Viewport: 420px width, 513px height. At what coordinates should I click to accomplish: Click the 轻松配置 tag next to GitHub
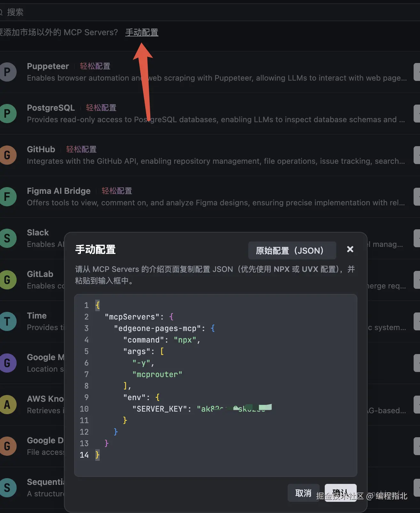click(81, 149)
